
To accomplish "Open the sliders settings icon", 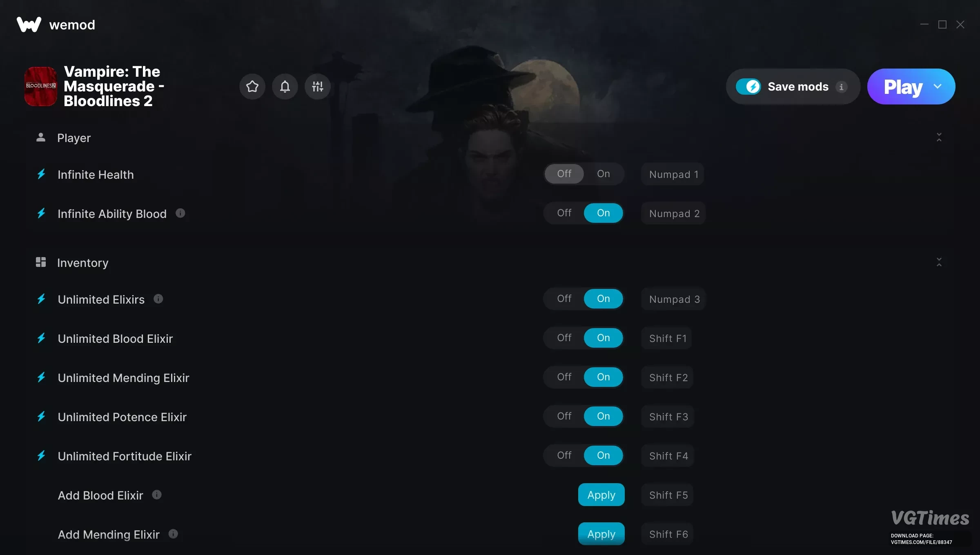I will (x=318, y=87).
